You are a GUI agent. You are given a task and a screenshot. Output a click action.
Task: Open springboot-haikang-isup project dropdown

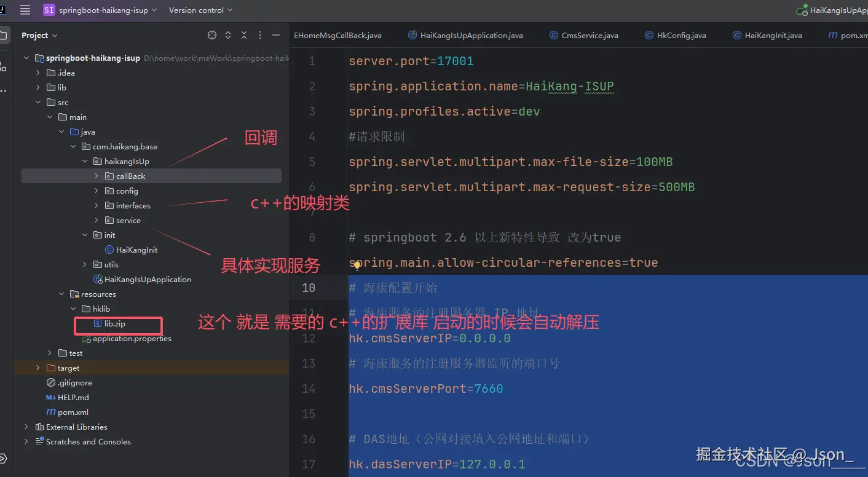coord(108,10)
